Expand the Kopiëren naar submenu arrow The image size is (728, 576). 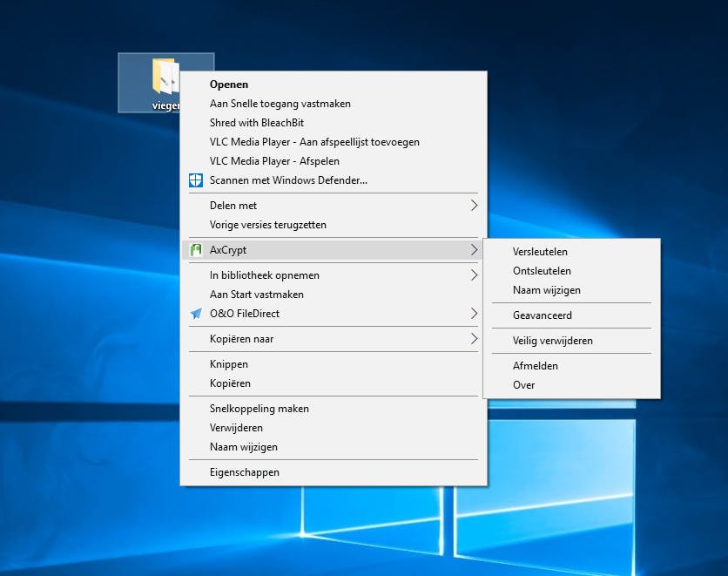click(474, 339)
